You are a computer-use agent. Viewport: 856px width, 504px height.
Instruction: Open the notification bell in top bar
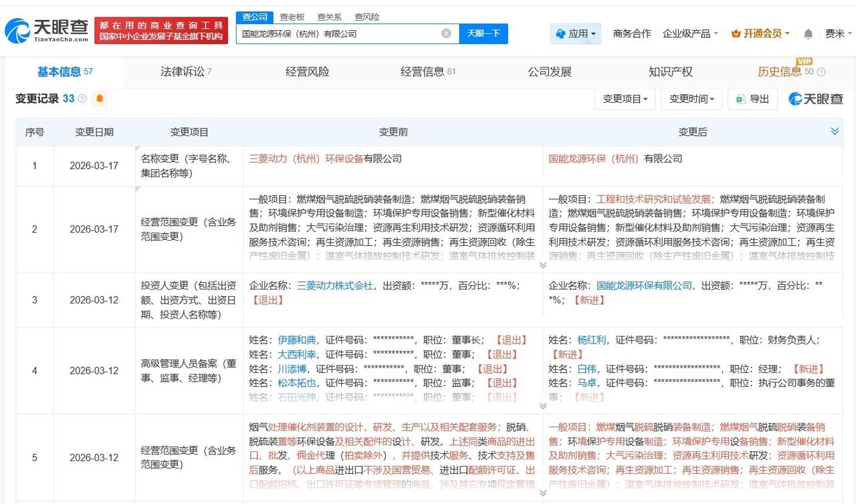tap(808, 33)
